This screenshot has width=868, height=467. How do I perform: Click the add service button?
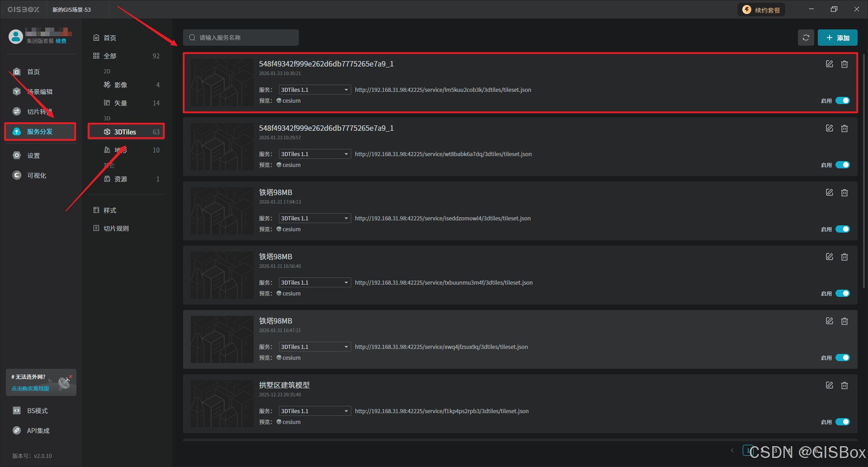837,38
